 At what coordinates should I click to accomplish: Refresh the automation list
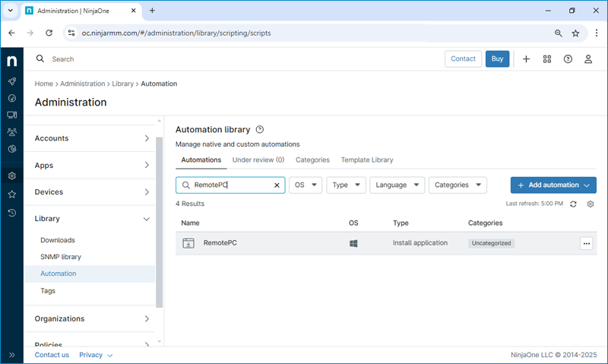573,204
